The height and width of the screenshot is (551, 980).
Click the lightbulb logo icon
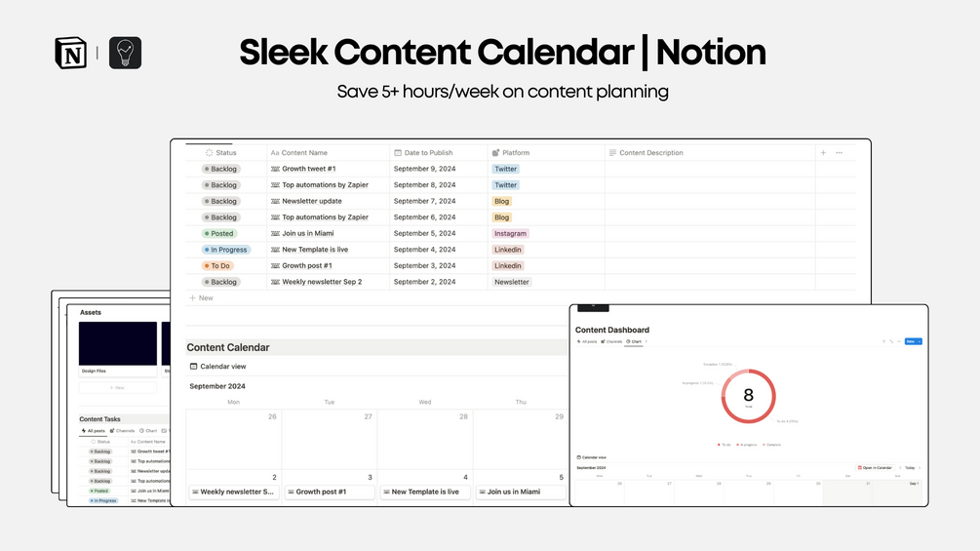click(125, 53)
